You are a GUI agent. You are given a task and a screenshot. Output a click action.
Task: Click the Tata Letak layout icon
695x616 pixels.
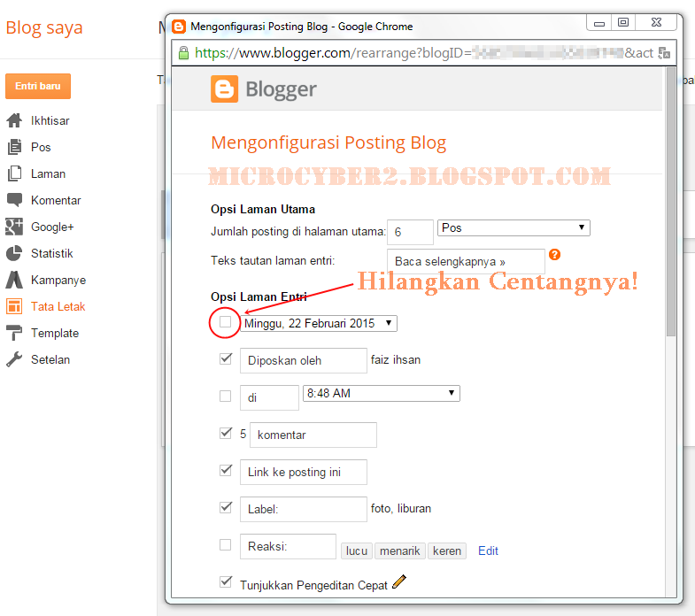click(x=14, y=306)
